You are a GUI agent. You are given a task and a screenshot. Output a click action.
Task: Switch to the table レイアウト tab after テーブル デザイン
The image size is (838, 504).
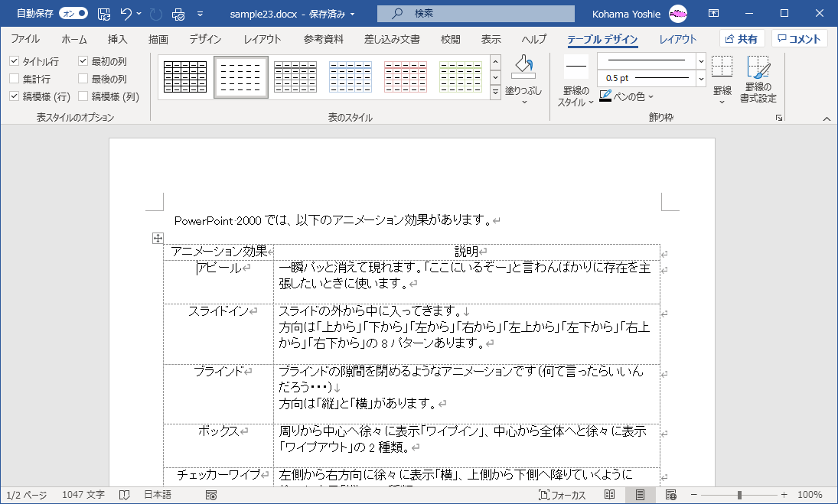pyautogui.click(x=677, y=39)
